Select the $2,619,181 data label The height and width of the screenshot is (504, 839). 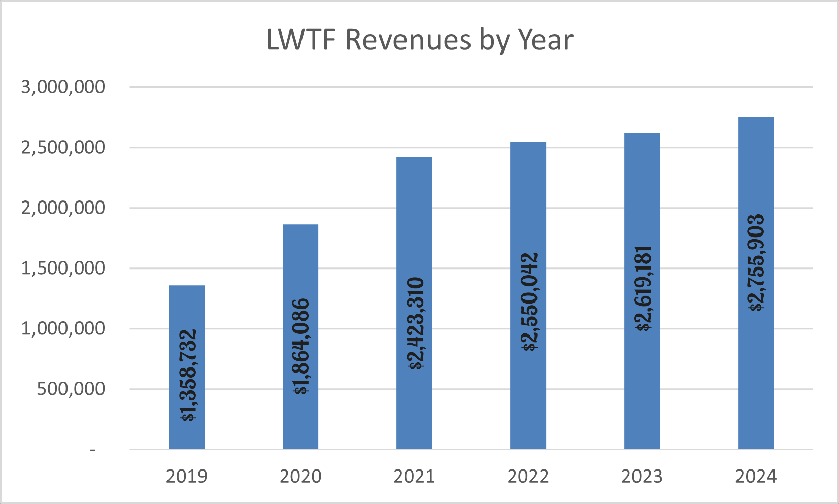click(644, 289)
